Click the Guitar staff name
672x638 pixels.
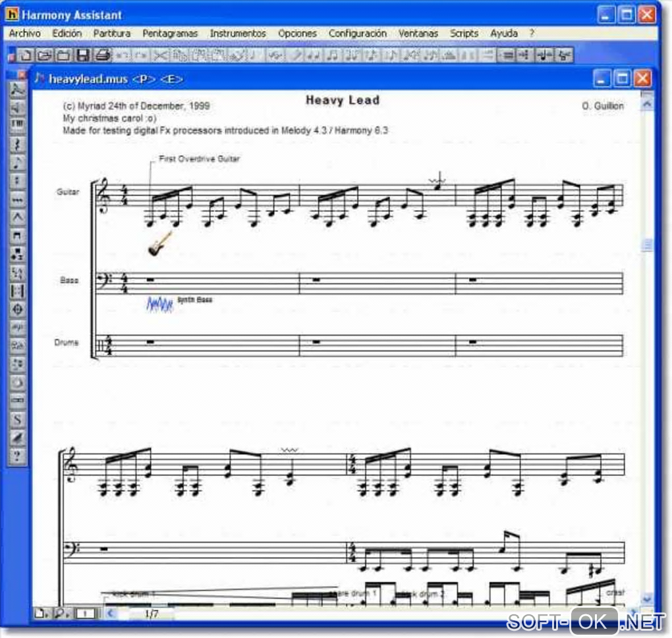(x=68, y=192)
